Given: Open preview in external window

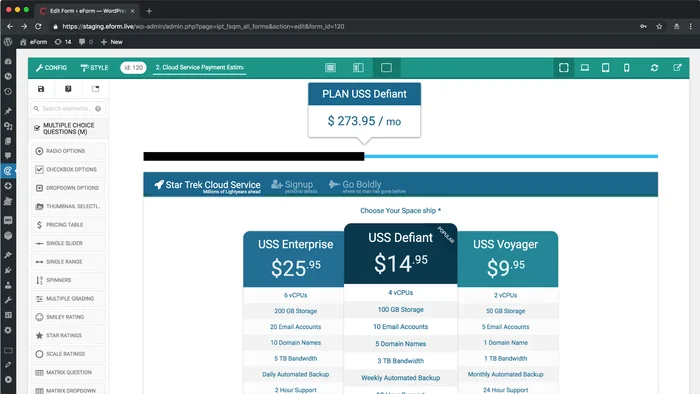Looking at the screenshot, I should [677, 67].
